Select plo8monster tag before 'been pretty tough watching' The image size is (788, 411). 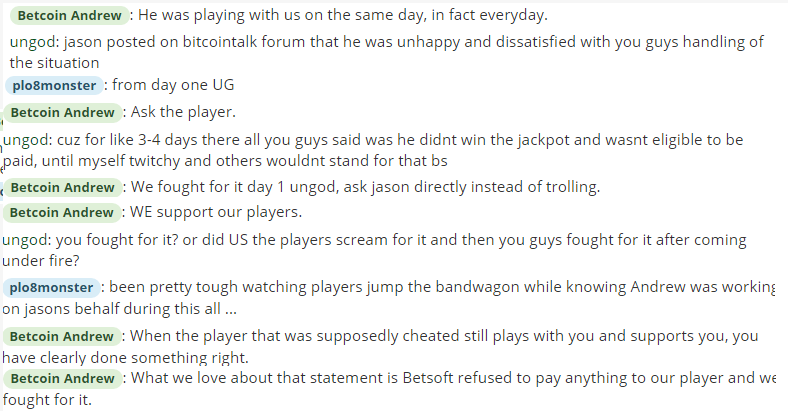[51, 288]
